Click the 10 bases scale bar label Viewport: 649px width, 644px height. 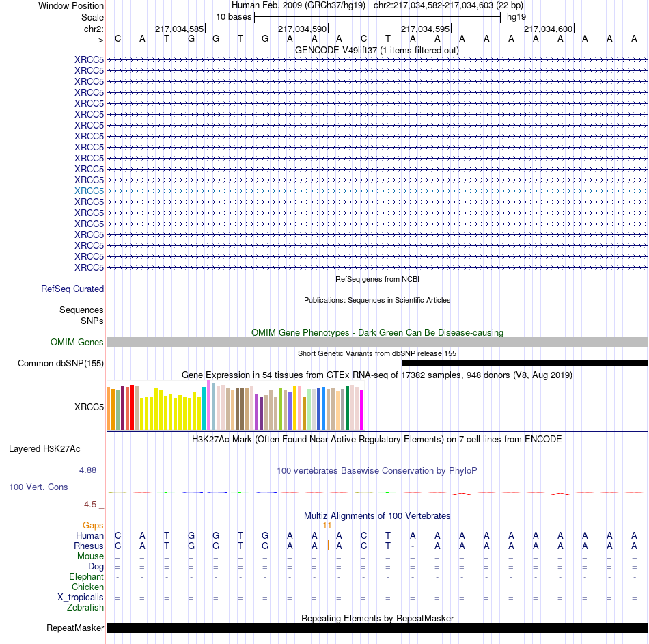(234, 17)
